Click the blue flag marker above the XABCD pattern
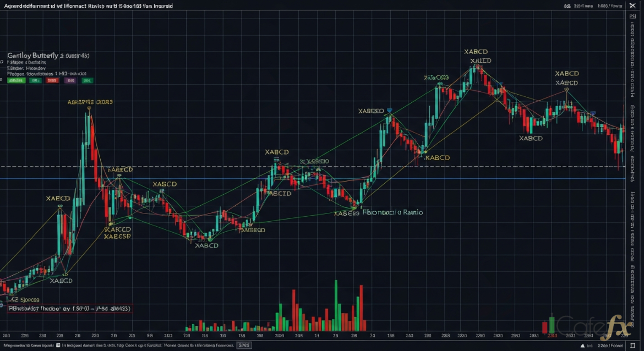Image resolution: width=644 pixels, height=351 pixels. [x=390, y=111]
